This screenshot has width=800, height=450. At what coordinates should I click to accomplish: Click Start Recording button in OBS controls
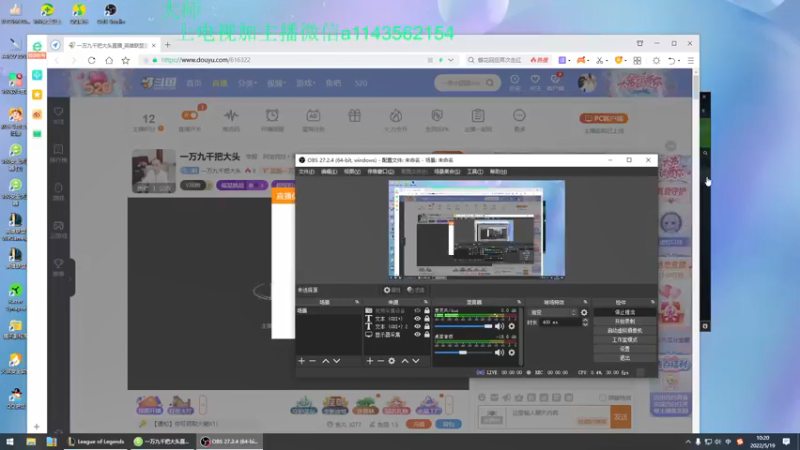pyautogui.click(x=624, y=321)
